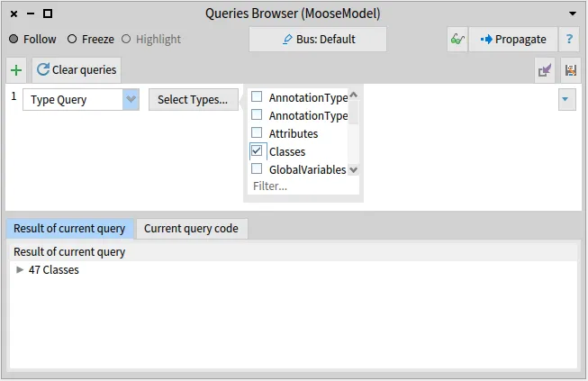The image size is (588, 381).
Task: Click the Clear queries button
Action: click(x=77, y=70)
